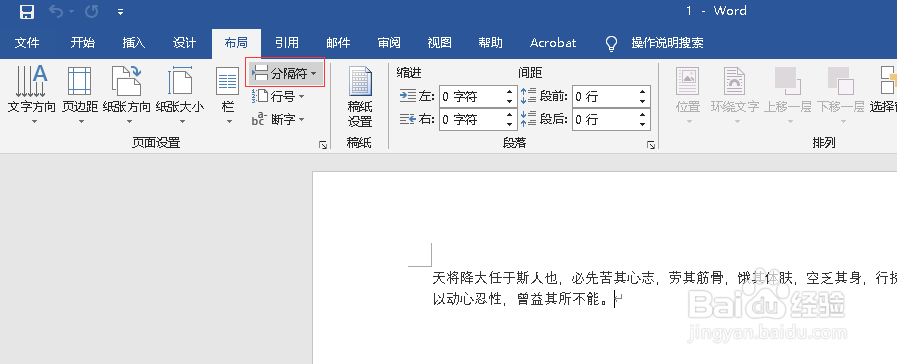
Task: Click the left indent 左 icon
Action: [408, 96]
